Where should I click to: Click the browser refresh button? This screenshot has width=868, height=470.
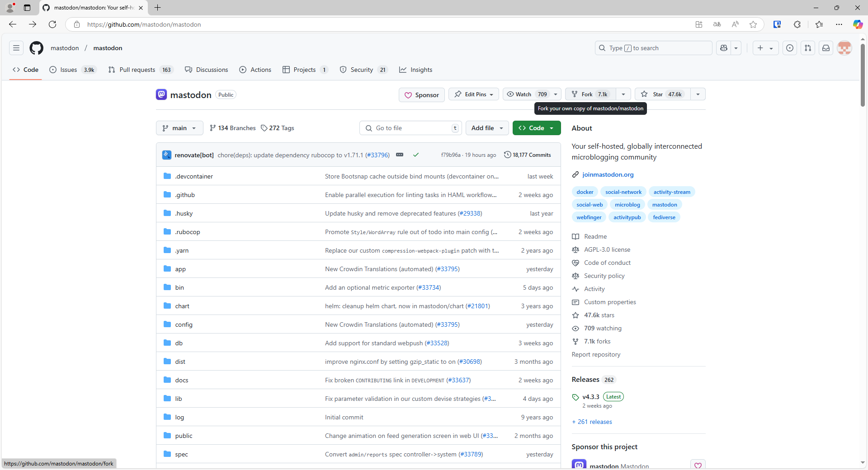52,24
